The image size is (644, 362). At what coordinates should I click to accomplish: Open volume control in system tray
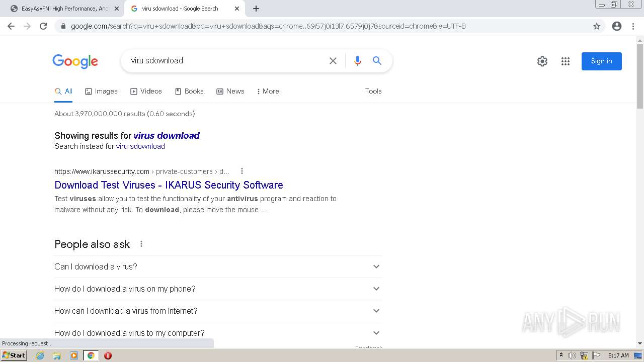point(572,355)
